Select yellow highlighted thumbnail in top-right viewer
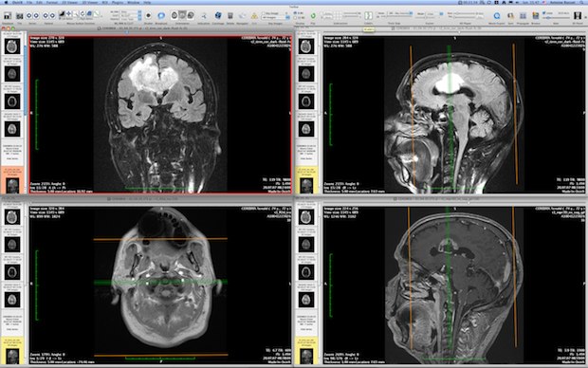 306,180
